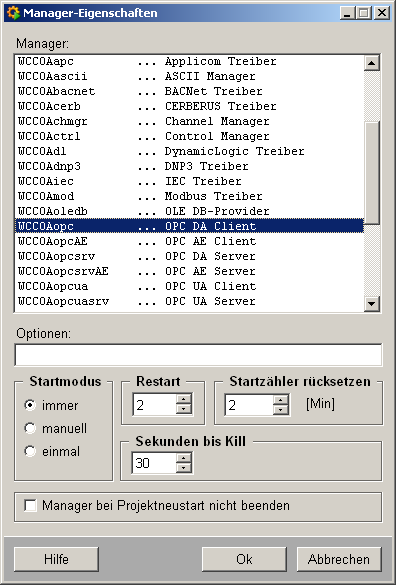Screen dimensions: 396x585
Task: Decrease the Sekunden bis Kill value
Action: pyautogui.click(x=184, y=468)
